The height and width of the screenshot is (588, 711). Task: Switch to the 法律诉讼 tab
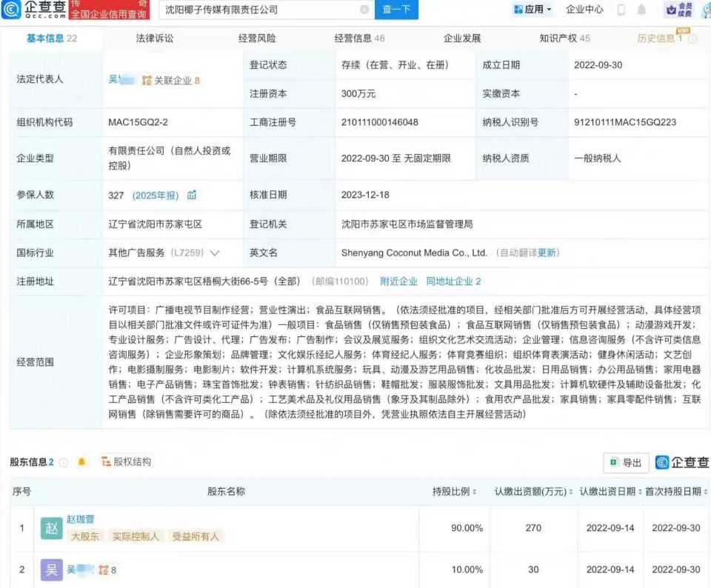click(x=155, y=39)
